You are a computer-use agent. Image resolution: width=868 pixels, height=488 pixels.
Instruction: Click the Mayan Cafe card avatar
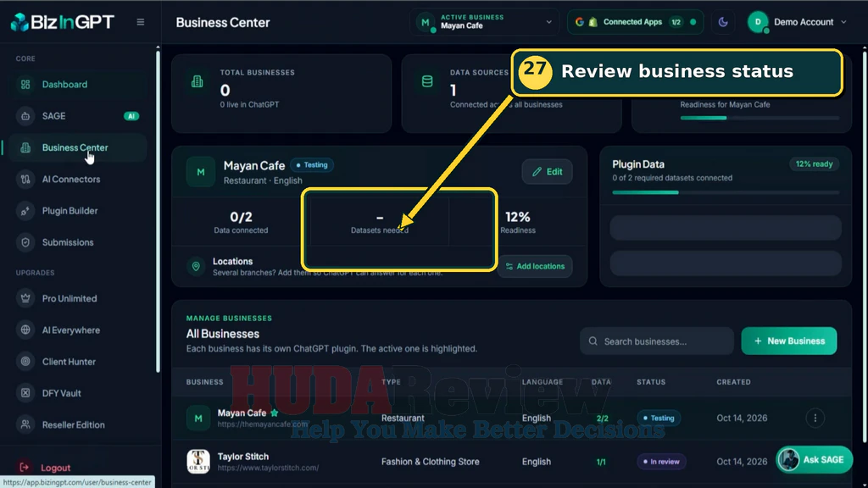200,172
